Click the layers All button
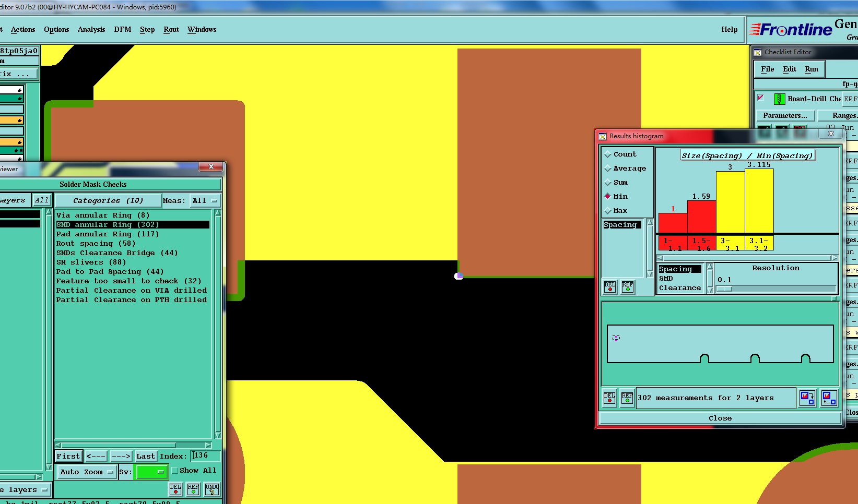The image size is (858, 504). 41,200
